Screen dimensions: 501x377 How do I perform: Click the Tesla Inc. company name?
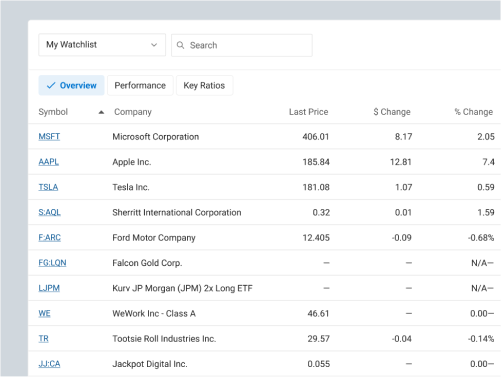pos(131,187)
